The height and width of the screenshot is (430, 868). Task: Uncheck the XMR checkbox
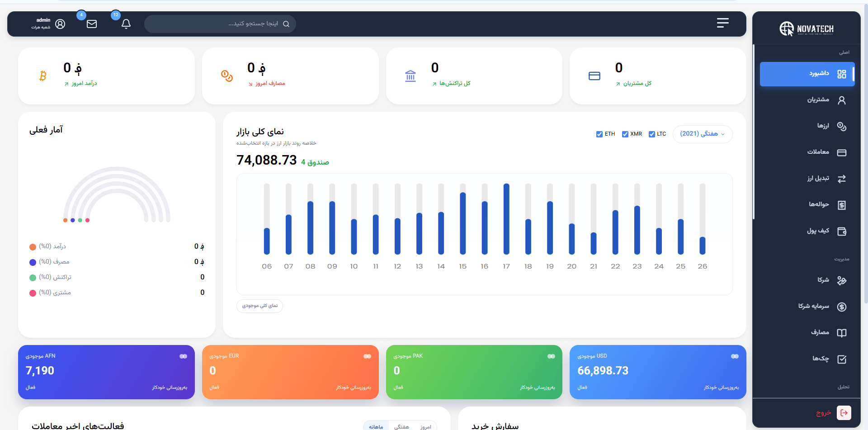tap(625, 134)
